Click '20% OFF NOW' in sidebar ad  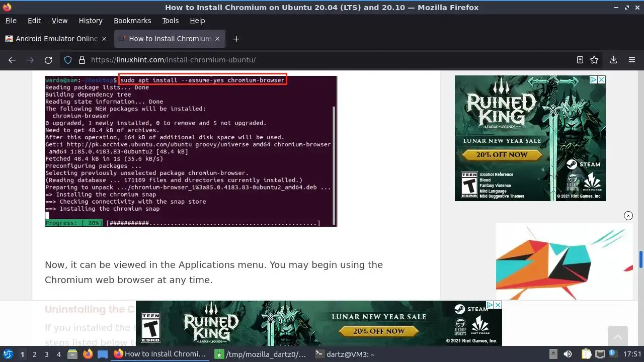coord(502,155)
